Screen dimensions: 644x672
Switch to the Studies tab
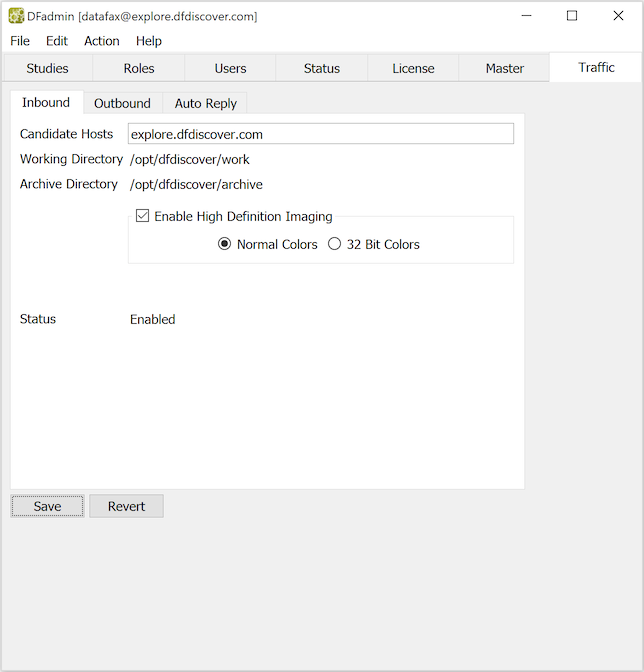pos(47,68)
